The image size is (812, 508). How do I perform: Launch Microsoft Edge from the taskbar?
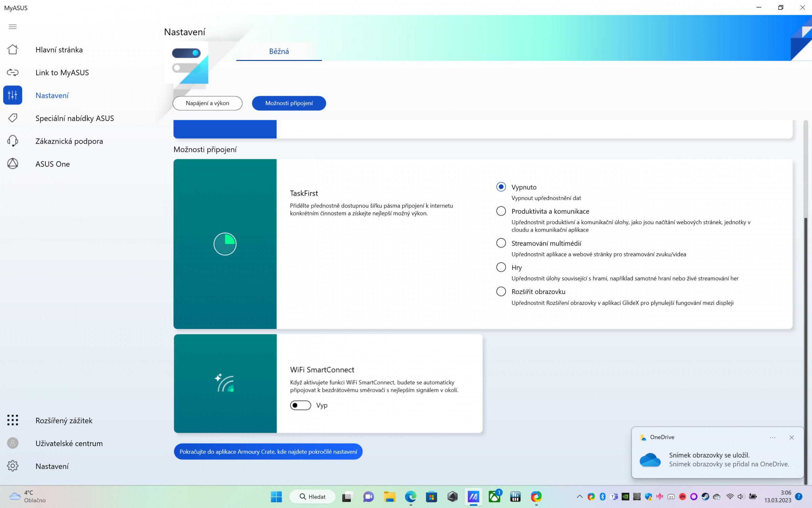(x=410, y=497)
